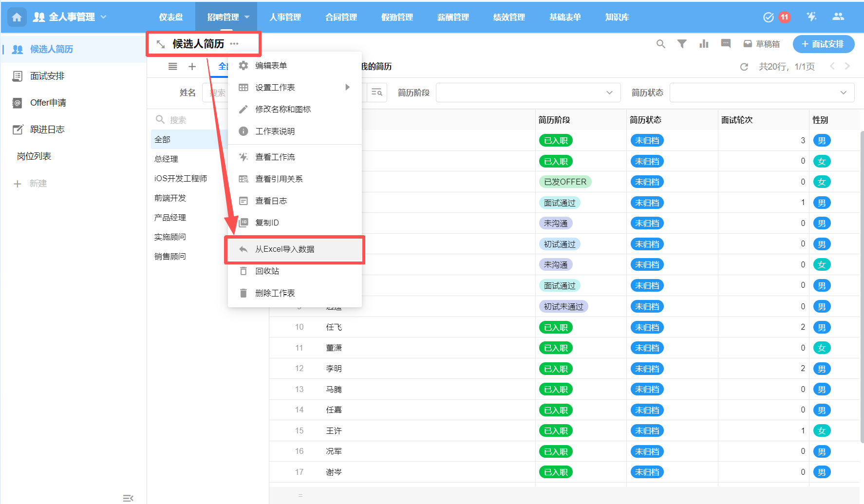Click the 面试安排 button

[823, 44]
